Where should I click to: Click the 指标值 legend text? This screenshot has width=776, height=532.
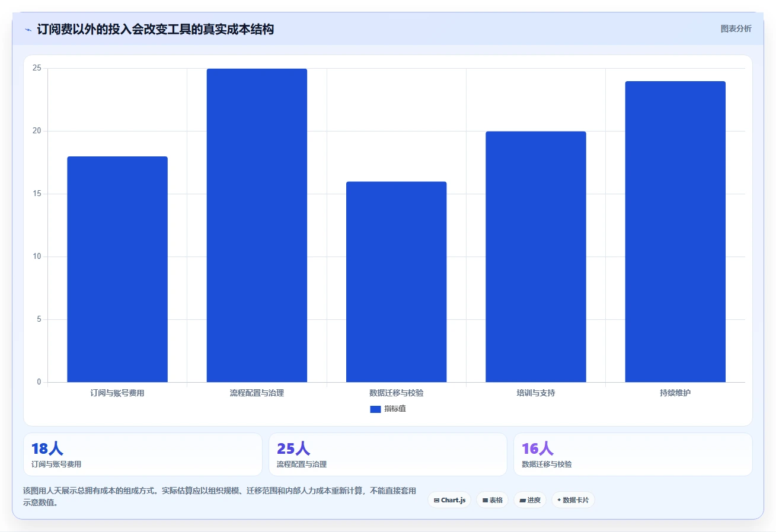[395, 409]
